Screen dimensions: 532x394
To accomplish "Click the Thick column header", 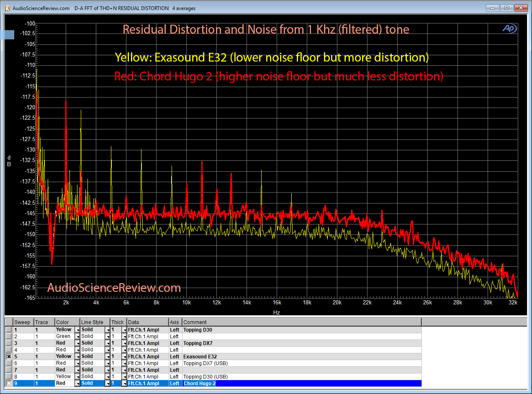I will click(119, 322).
